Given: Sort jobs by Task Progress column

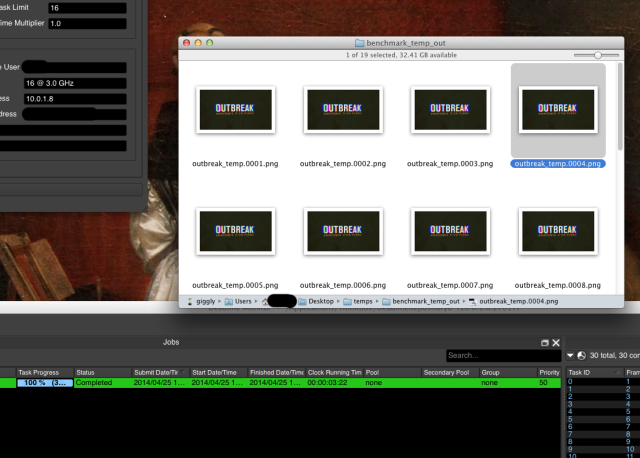Looking at the screenshot, I should coord(45,373).
